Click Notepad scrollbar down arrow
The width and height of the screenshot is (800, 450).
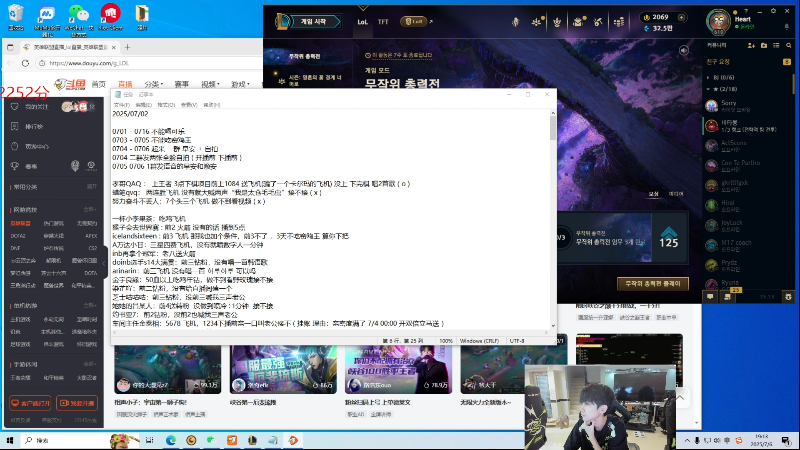(x=553, y=326)
